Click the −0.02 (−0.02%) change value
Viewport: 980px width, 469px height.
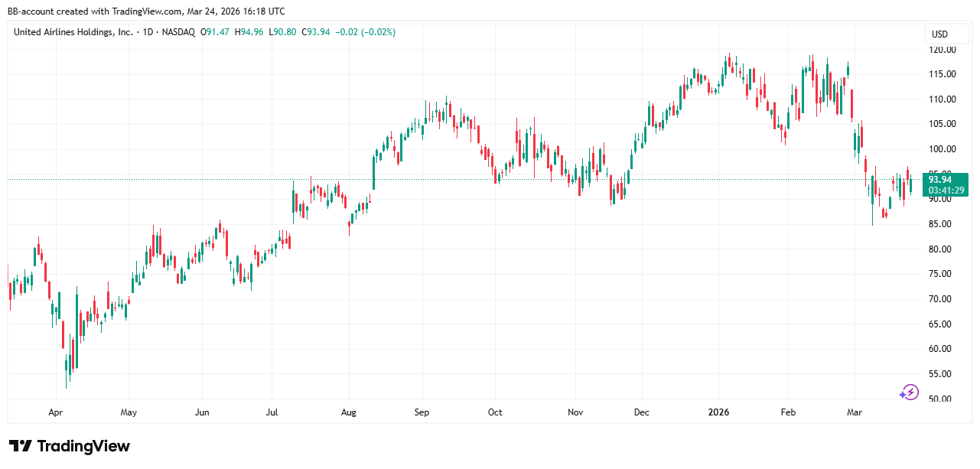tap(369, 32)
